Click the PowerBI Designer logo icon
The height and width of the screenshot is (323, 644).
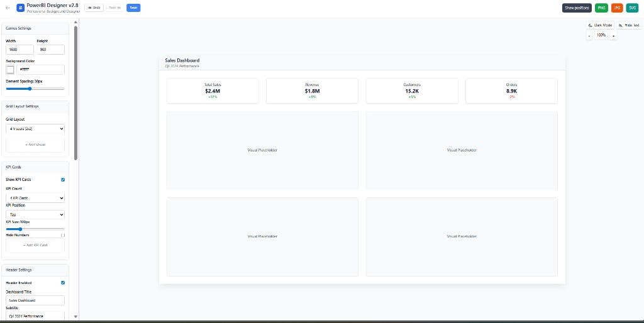pyautogui.click(x=21, y=8)
